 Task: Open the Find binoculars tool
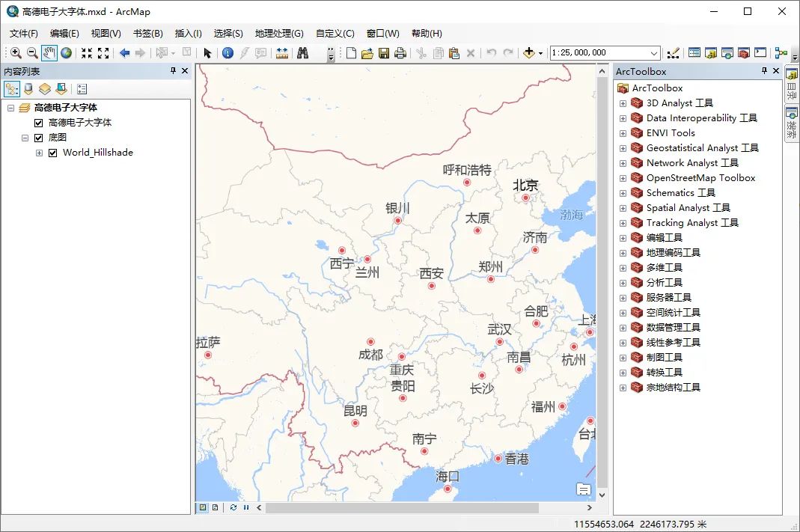point(302,52)
